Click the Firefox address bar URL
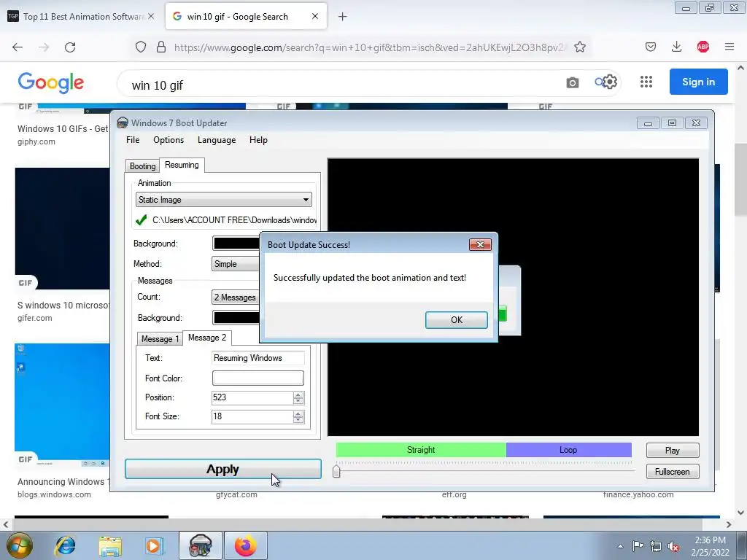The image size is (747, 560). point(370,47)
